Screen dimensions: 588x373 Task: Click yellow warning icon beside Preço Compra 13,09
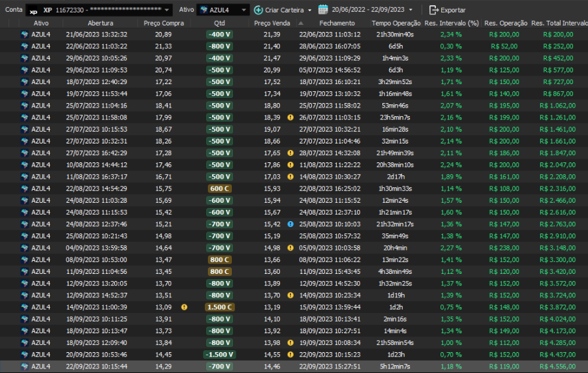[184, 307]
